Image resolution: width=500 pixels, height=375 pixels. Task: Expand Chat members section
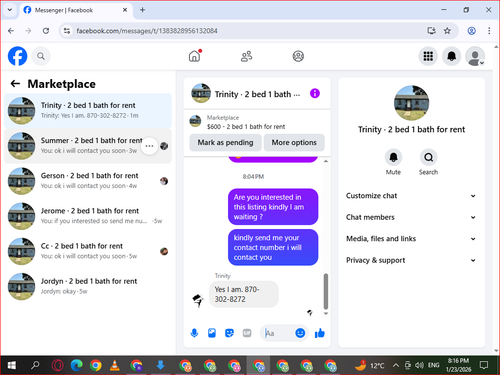coord(411,217)
